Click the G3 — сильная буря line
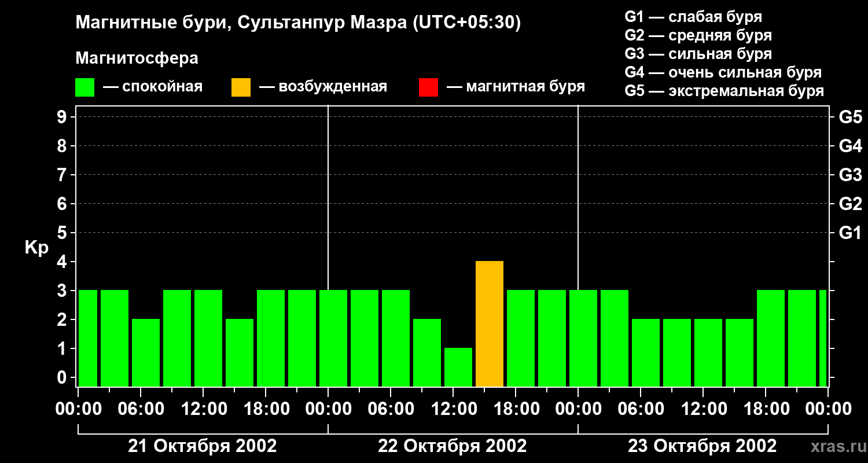 point(698,54)
